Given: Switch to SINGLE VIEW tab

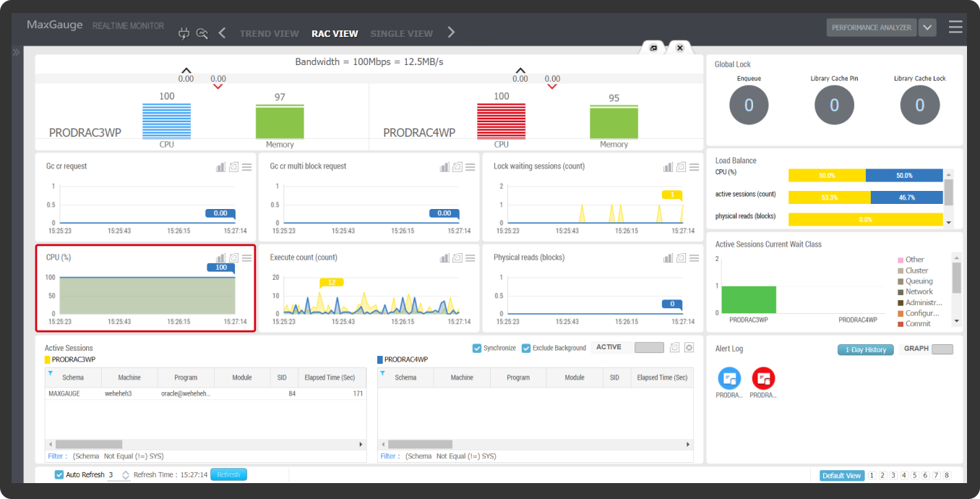Looking at the screenshot, I should [401, 33].
